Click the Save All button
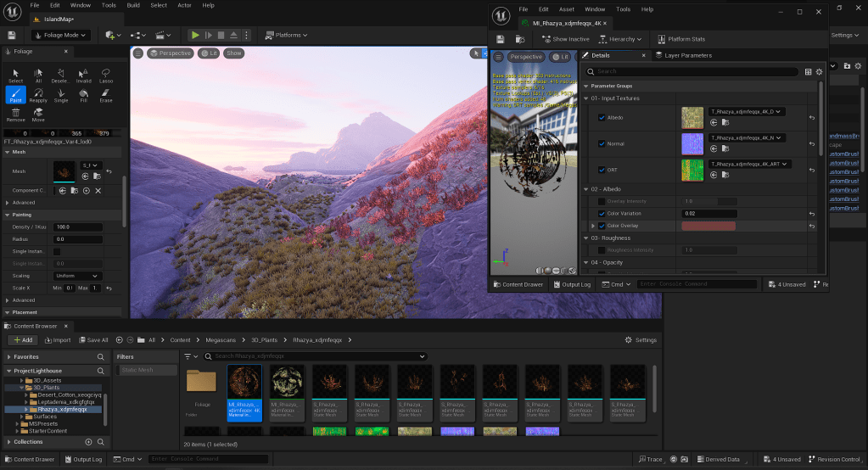868x470 pixels. pos(93,340)
